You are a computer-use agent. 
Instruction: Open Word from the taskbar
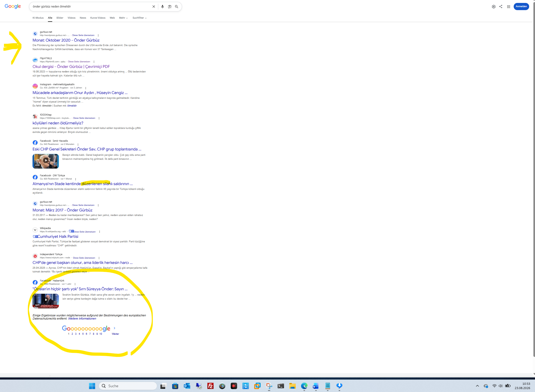[x=316, y=386]
